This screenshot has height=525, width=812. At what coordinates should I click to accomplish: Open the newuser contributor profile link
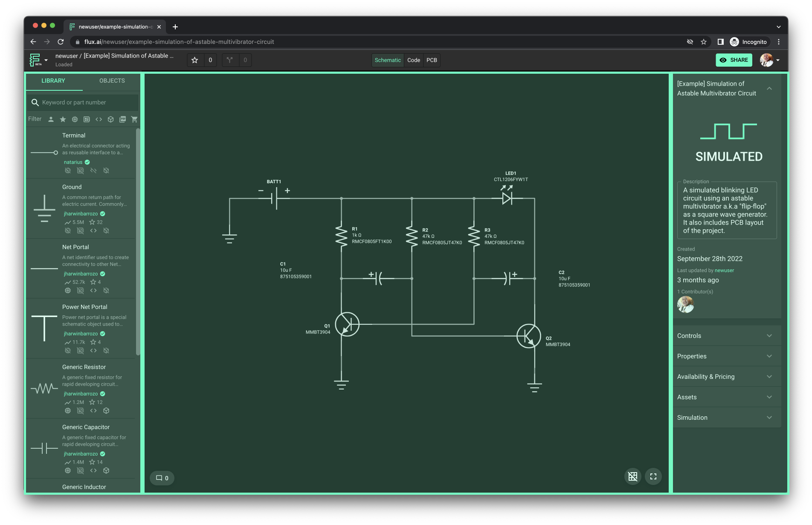pos(724,270)
